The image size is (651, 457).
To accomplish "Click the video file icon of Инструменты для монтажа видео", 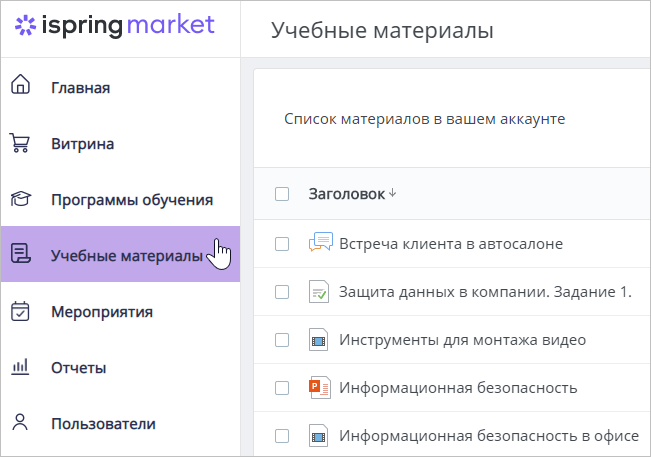I will click(318, 340).
